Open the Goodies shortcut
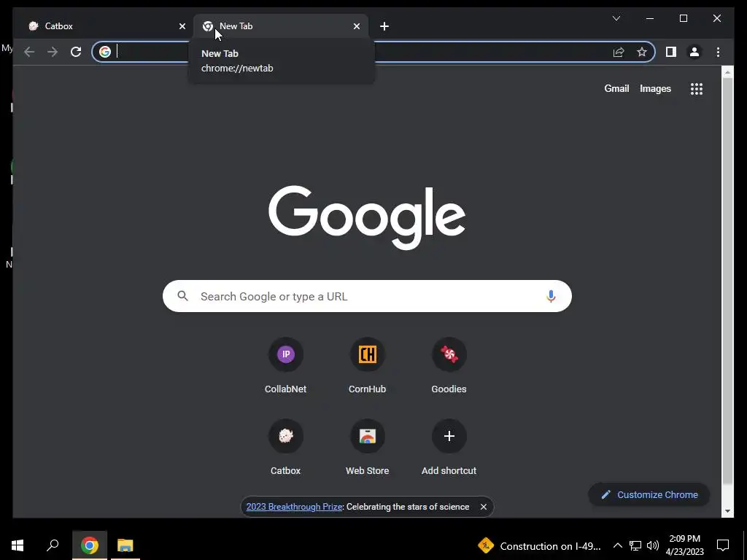The width and height of the screenshot is (747, 560). (x=449, y=366)
